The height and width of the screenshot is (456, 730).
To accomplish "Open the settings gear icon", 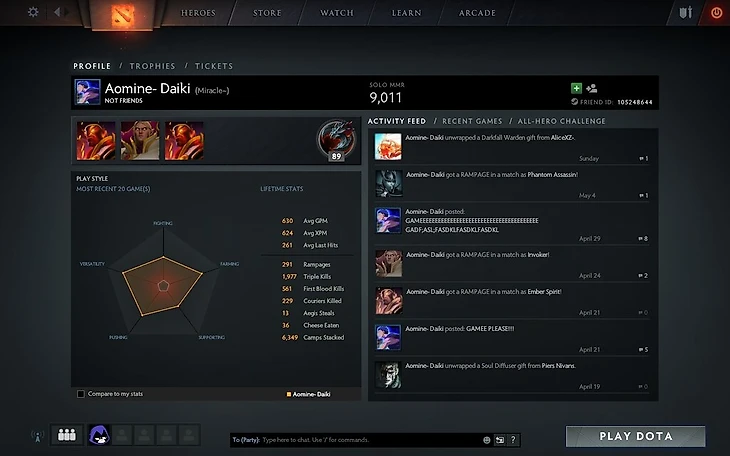I will [x=33, y=12].
